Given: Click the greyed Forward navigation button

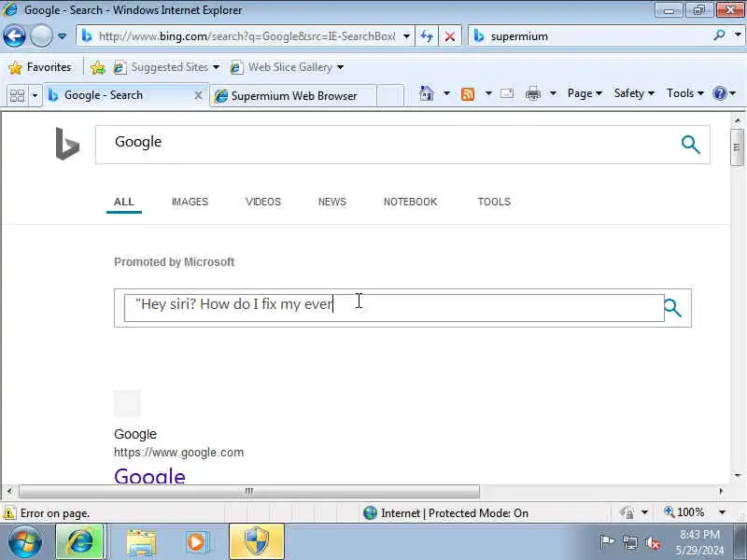Looking at the screenshot, I should 41,36.
